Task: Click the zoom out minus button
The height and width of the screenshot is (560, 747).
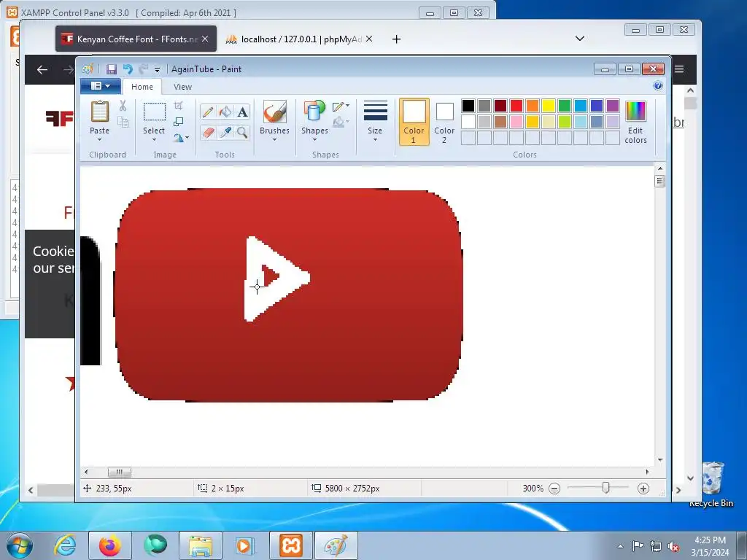Action: tap(554, 489)
